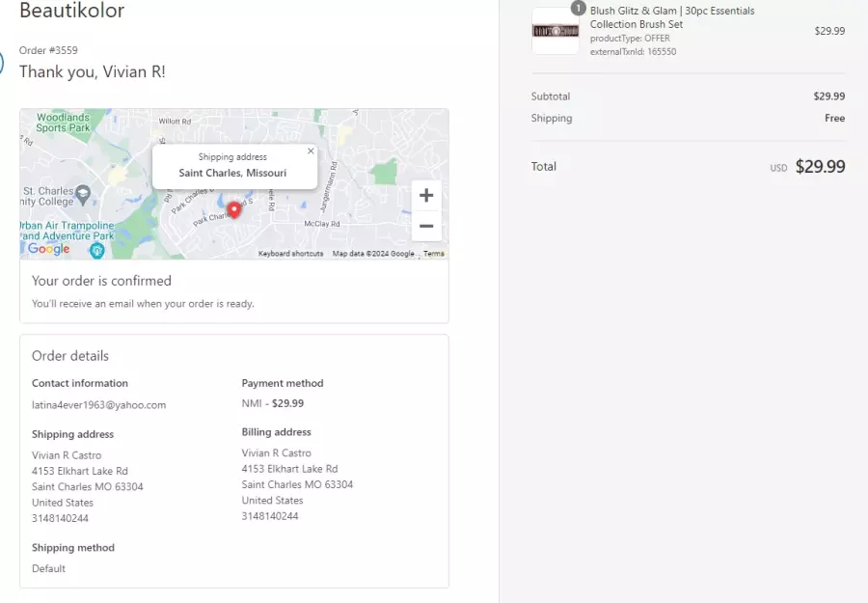Click the 'Your order is confirmed' heading

[102, 281]
